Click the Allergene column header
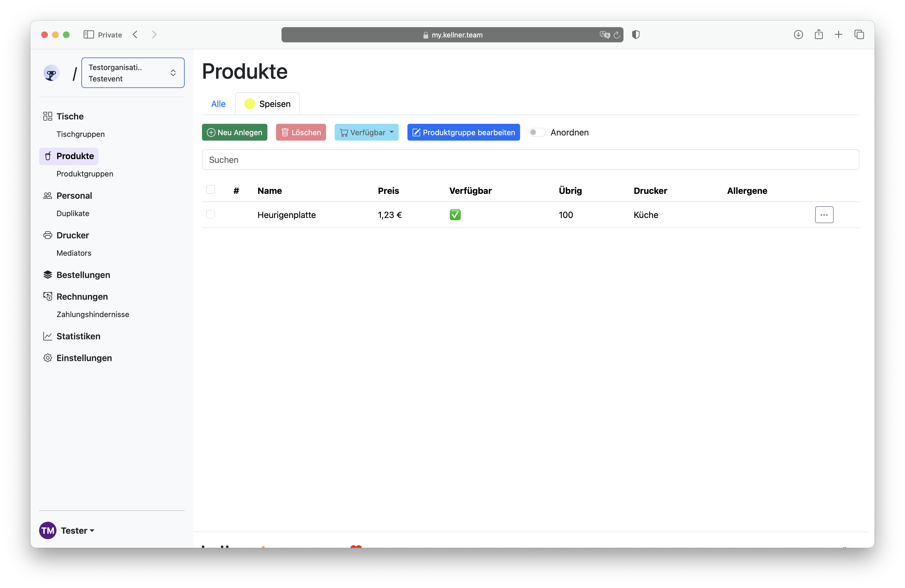Screen dimensions: 905x588 point(747,191)
